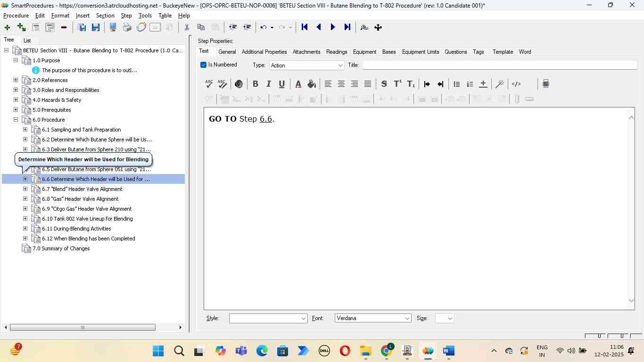644x362 pixels.
Task: Open Windows Start menu
Action: (158, 351)
